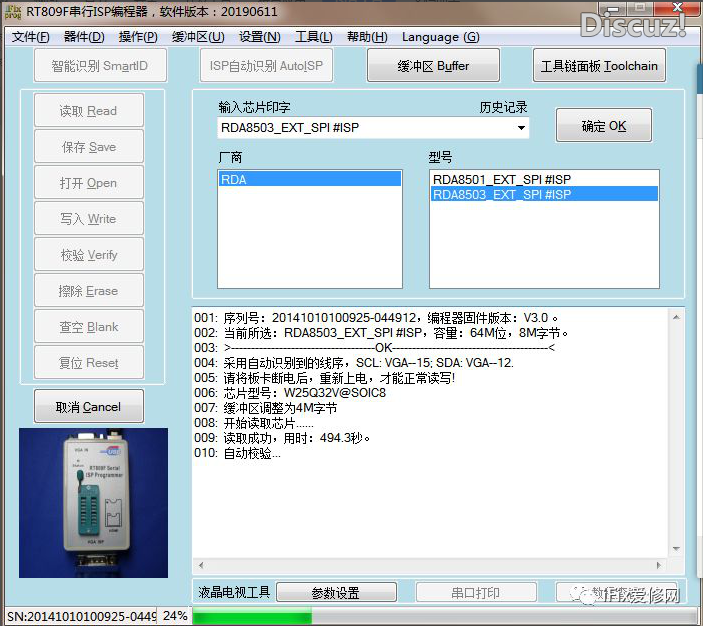703x626 pixels.
Task: Click the log horizontal scroll left arrow
Action: pyautogui.click(x=201, y=565)
